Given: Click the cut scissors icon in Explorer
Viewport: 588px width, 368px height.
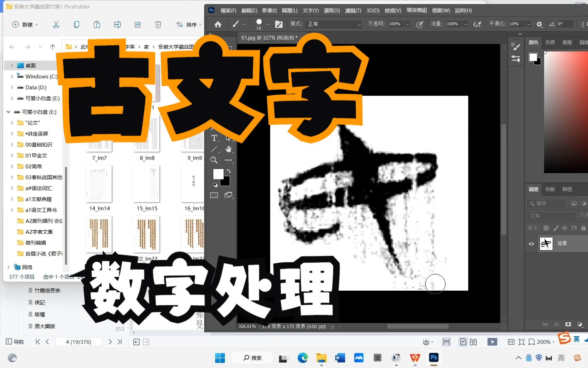Looking at the screenshot, I should pos(56,25).
